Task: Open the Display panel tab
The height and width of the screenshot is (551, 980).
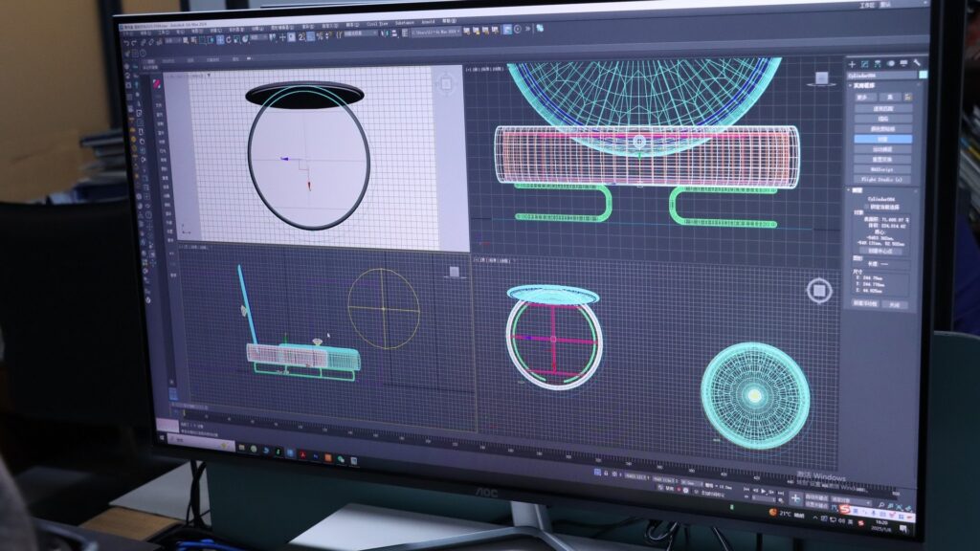Action: (x=903, y=64)
